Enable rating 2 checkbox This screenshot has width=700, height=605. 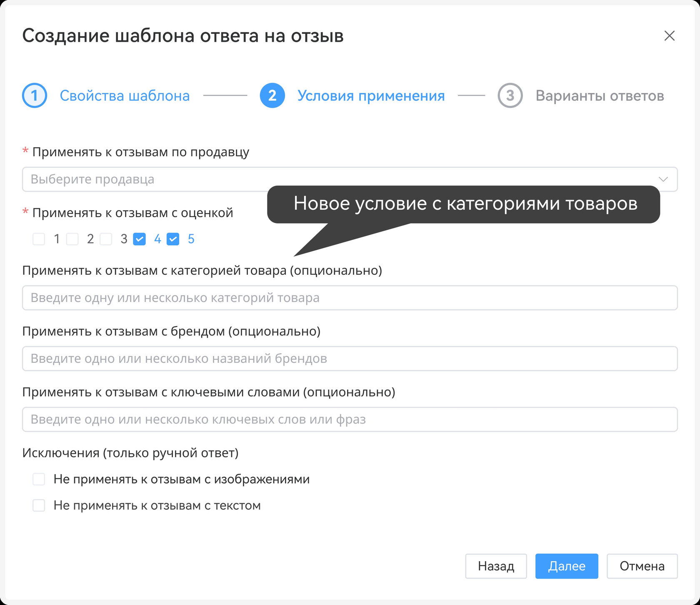[x=72, y=239]
